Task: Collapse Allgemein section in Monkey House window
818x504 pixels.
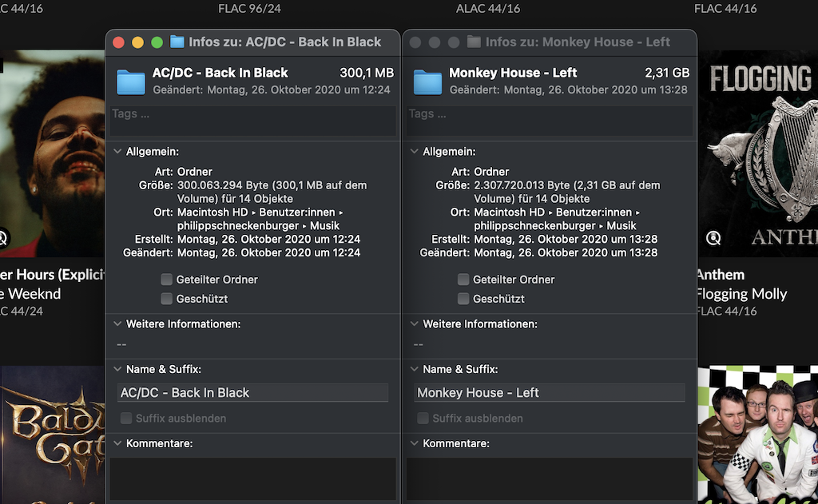Action: coord(415,151)
